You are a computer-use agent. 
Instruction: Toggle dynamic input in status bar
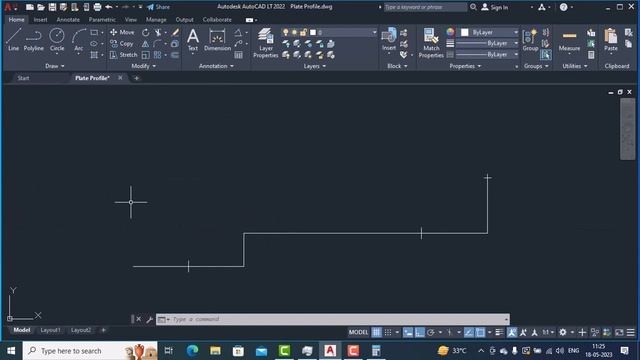click(x=408, y=332)
